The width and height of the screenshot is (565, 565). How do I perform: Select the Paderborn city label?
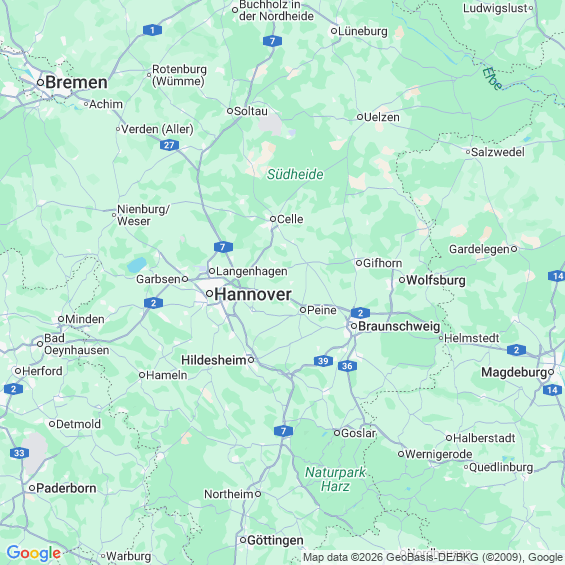[66, 488]
